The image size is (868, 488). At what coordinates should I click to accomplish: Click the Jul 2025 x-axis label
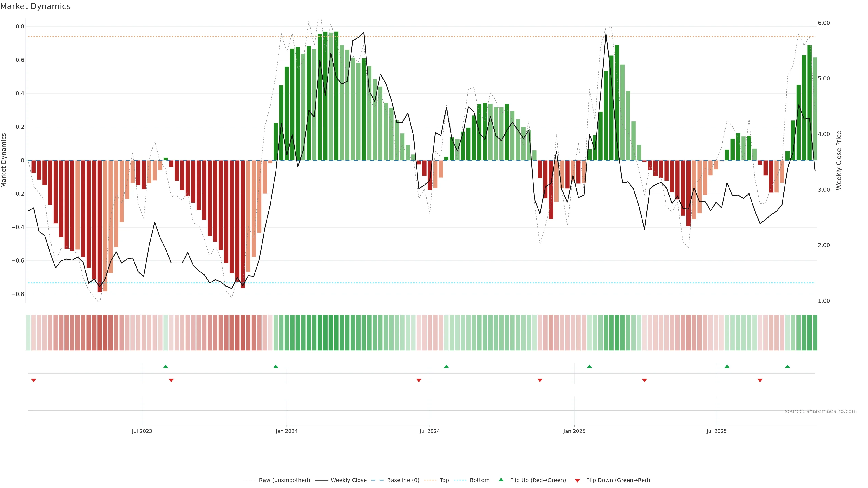tap(716, 431)
